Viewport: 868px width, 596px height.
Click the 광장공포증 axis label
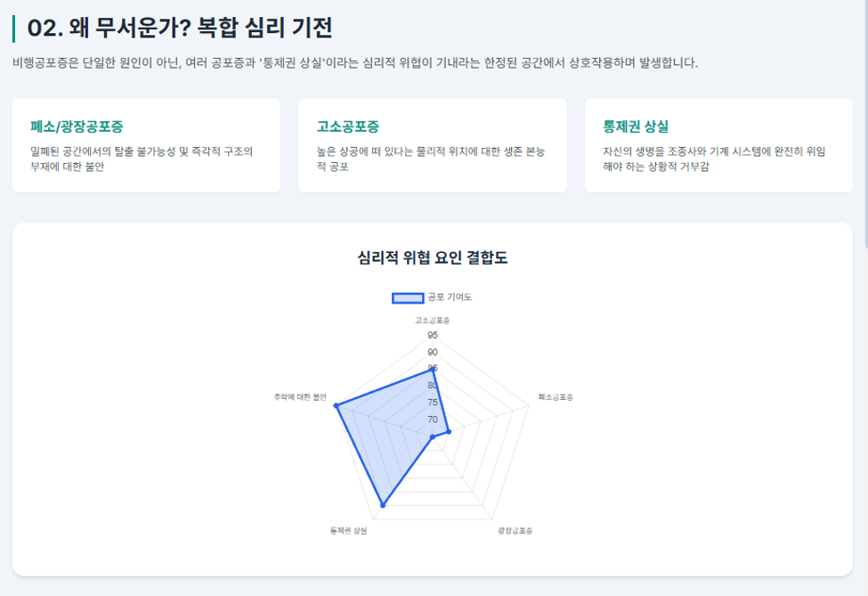click(x=515, y=531)
